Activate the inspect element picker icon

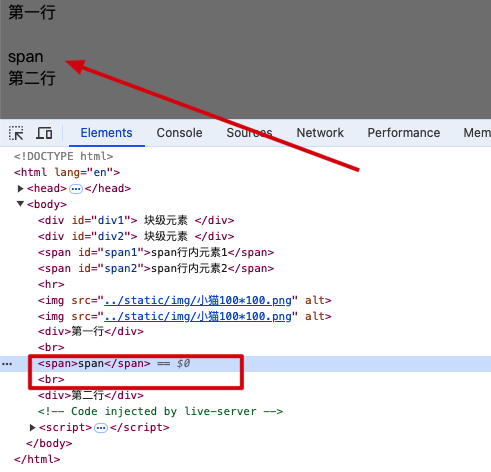coord(16,133)
